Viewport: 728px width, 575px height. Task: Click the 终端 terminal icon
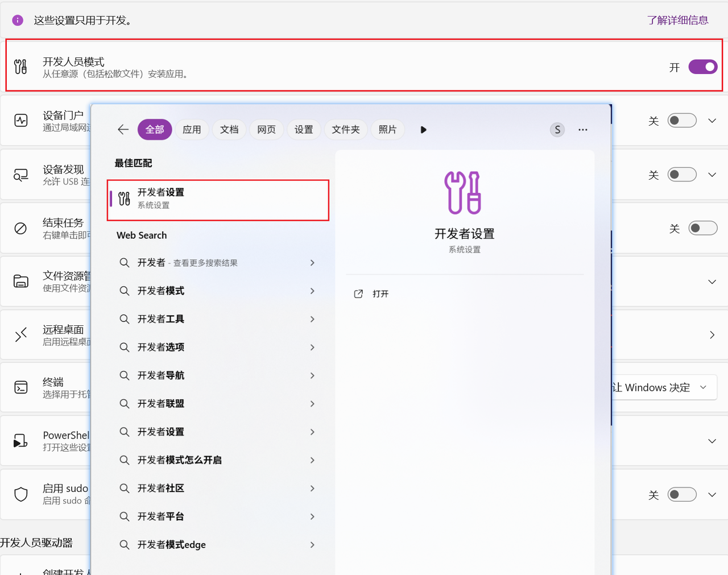21,388
